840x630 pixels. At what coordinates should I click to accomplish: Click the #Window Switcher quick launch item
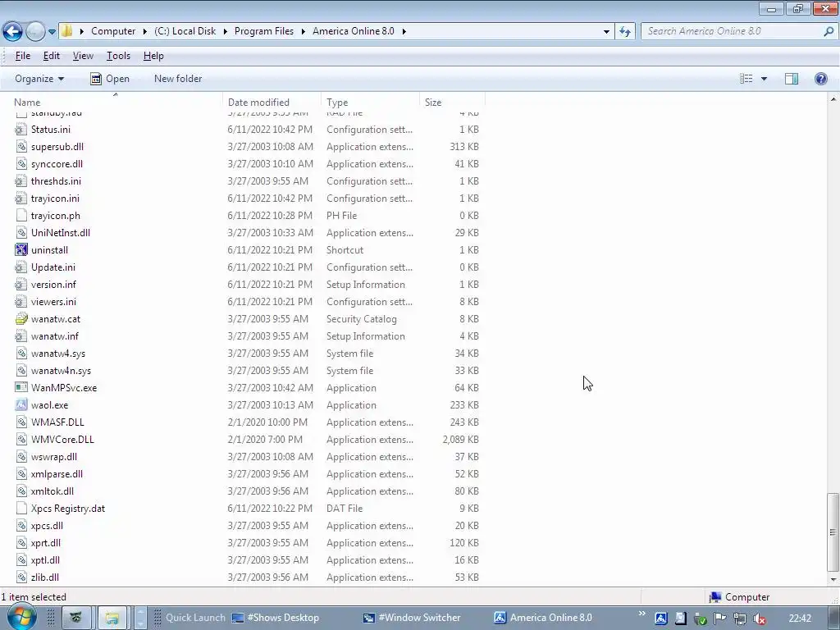[412, 618]
